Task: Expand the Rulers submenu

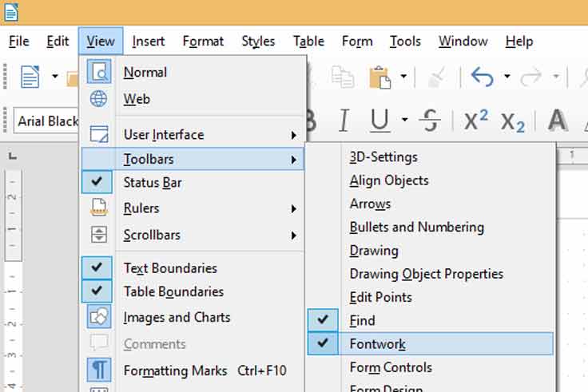Action: [x=141, y=208]
